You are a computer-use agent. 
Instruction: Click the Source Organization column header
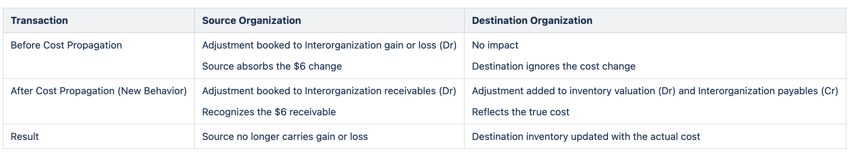[251, 21]
